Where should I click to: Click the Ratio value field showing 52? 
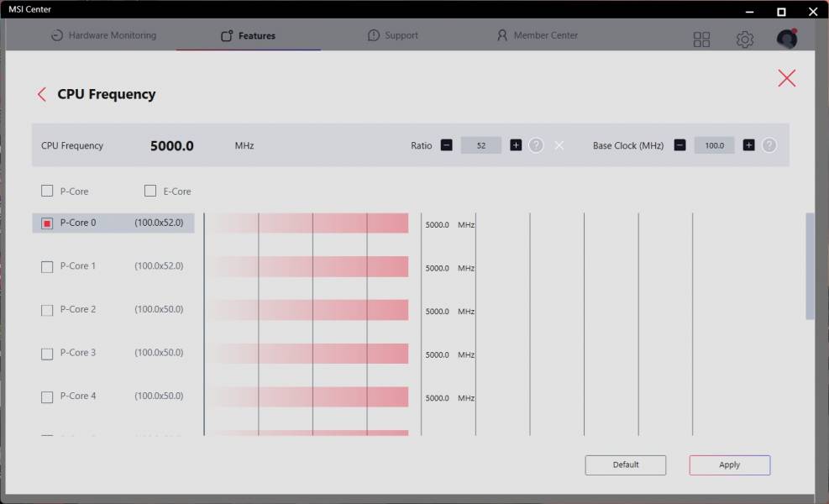click(481, 145)
